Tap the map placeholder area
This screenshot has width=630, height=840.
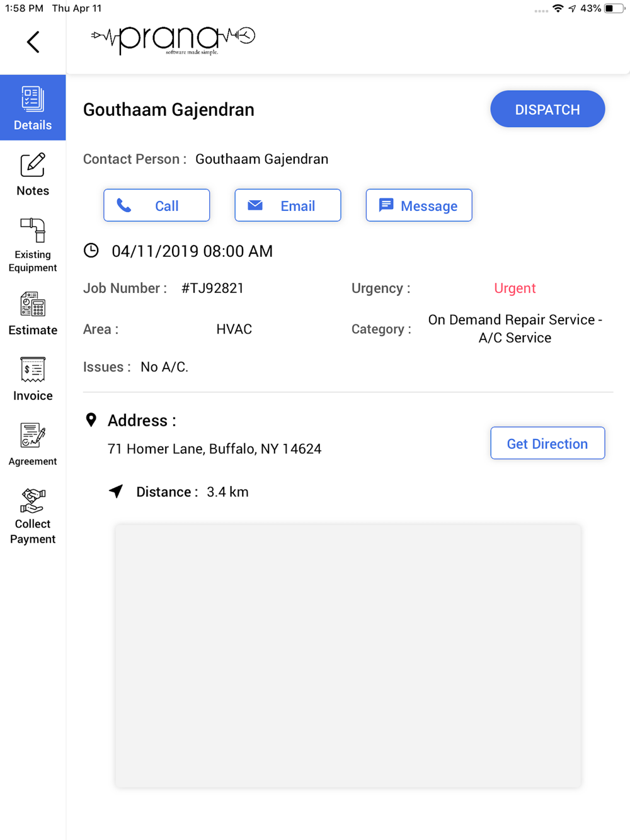tap(348, 656)
